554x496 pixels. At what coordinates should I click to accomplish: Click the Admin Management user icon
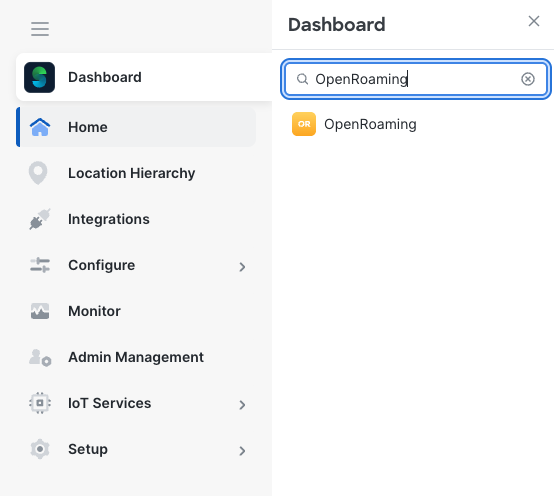(40, 358)
